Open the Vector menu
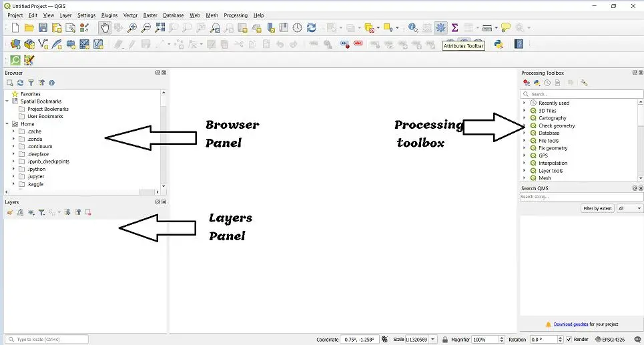Screen dimensions: 644x345 [130, 15]
